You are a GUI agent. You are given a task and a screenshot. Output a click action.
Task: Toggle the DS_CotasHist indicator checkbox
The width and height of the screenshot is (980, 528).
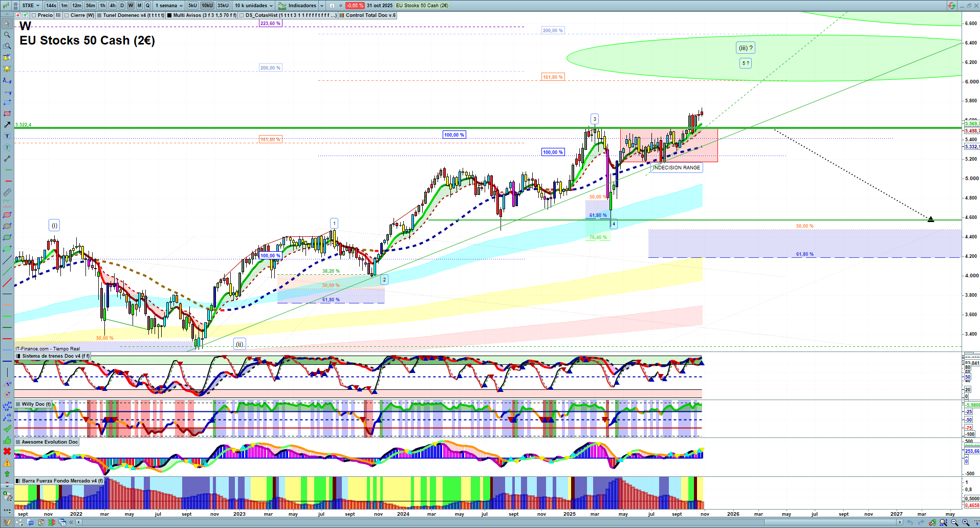pos(242,15)
